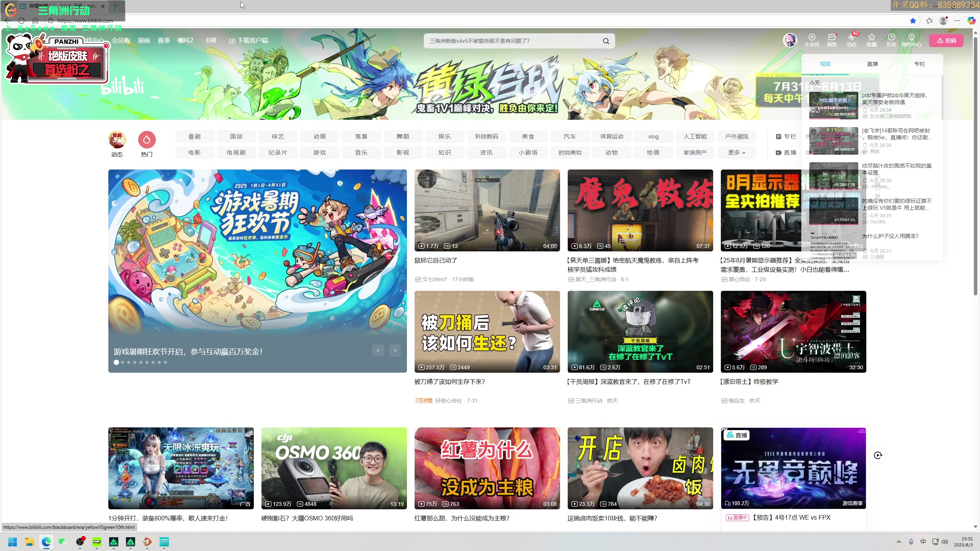Open the 被刀捅后该如何生还 video thumbnail
This screenshot has height=551, width=980.
click(487, 332)
